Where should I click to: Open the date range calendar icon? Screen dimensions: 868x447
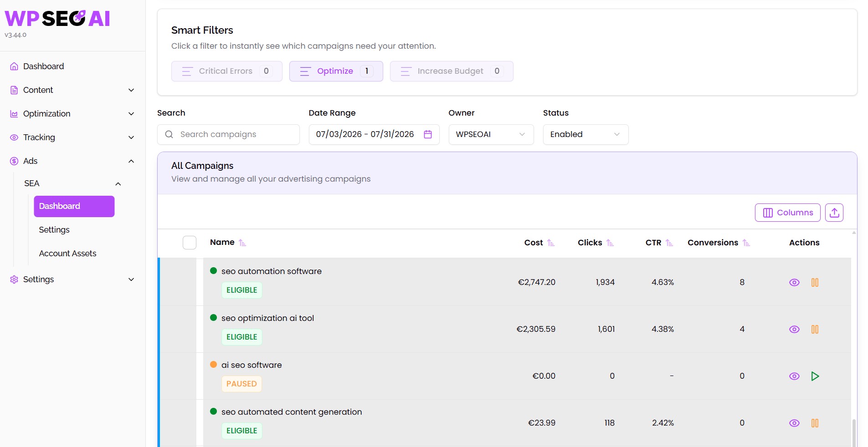point(427,134)
